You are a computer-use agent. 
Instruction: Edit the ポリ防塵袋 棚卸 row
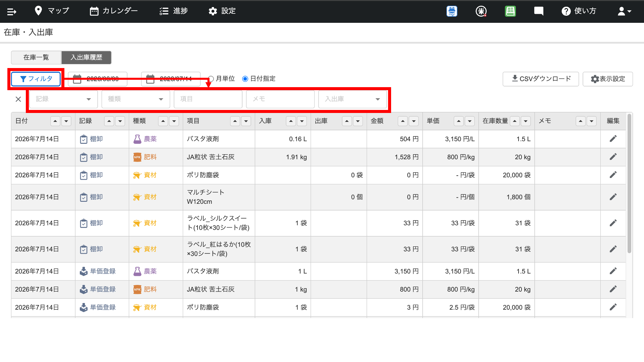tap(613, 175)
